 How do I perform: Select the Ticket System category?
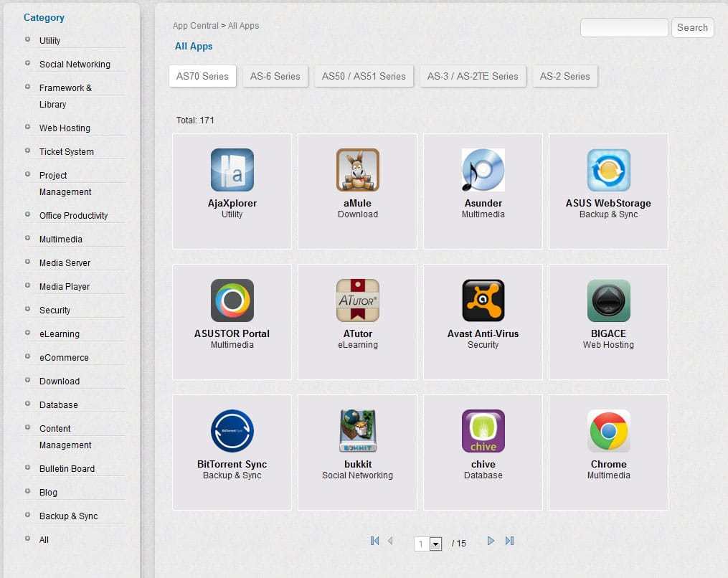point(67,152)
